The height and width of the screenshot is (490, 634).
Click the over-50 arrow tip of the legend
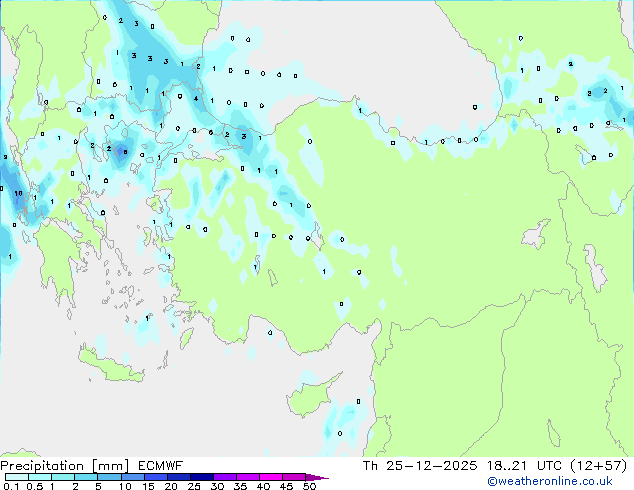317,477
